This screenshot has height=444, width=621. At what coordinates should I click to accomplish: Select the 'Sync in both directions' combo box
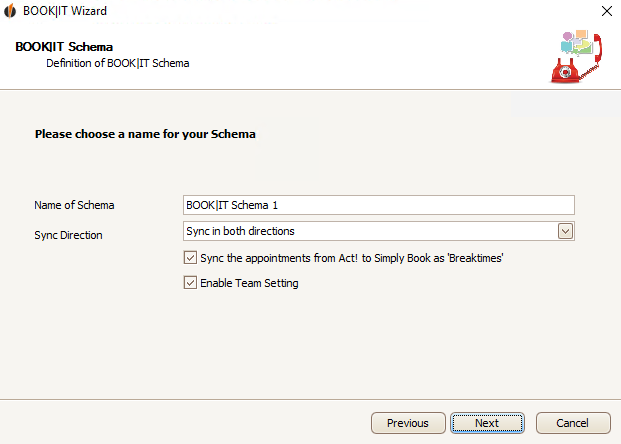point(379,231)
